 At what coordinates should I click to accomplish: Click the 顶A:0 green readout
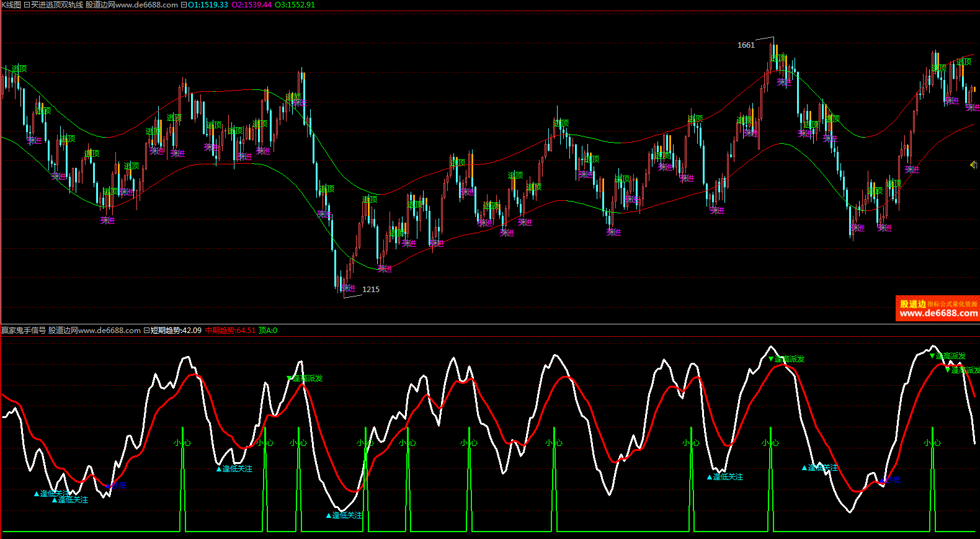(x=268, y=331)
